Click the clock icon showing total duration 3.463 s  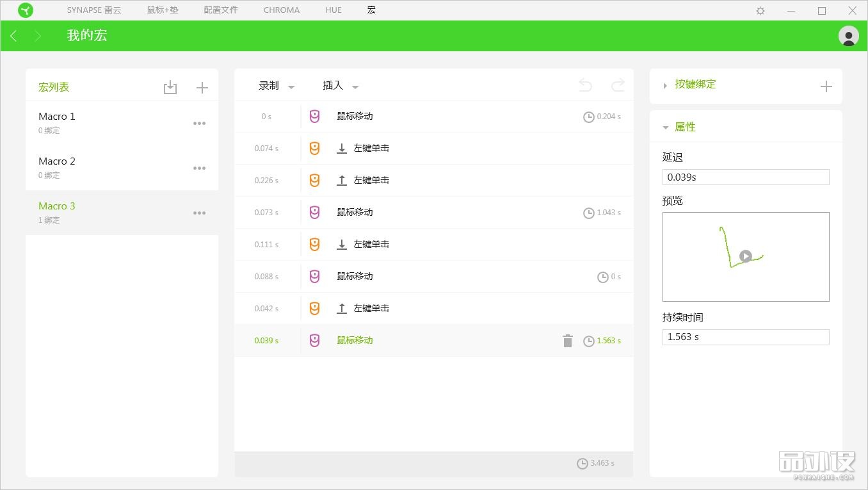click(583, 463)
